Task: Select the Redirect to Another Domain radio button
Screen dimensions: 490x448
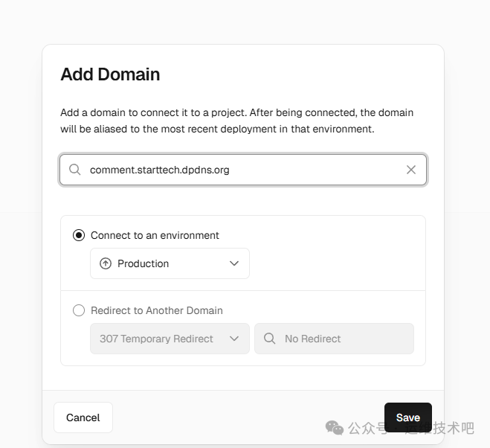Action: 79,310
